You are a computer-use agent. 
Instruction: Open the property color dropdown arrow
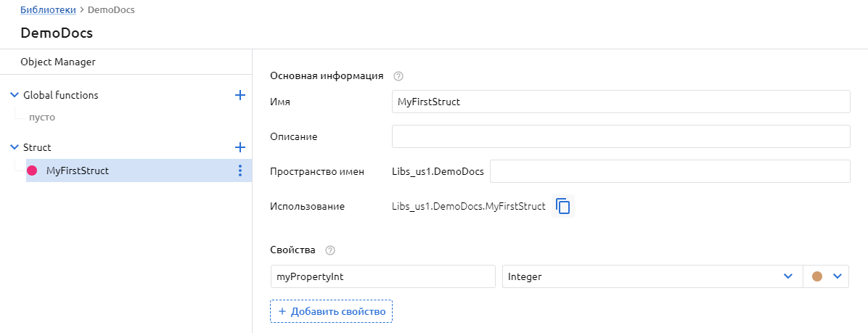click(x=837, y=276)
